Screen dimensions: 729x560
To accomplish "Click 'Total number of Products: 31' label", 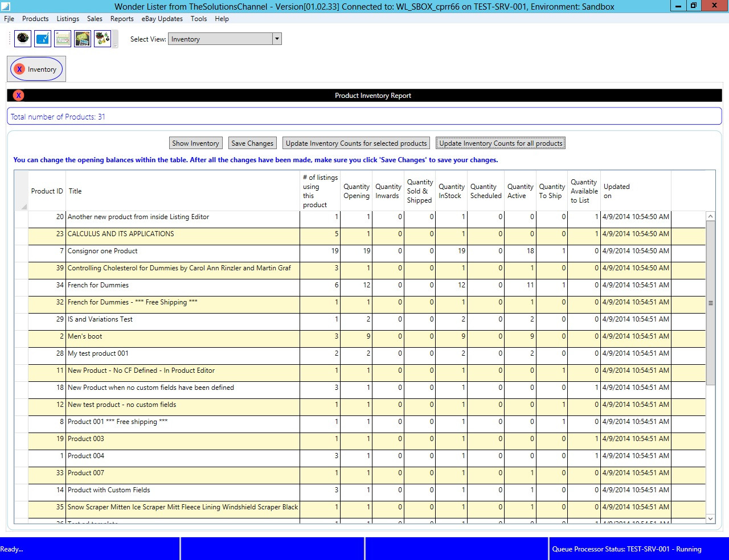I will [x=58, y=117].
